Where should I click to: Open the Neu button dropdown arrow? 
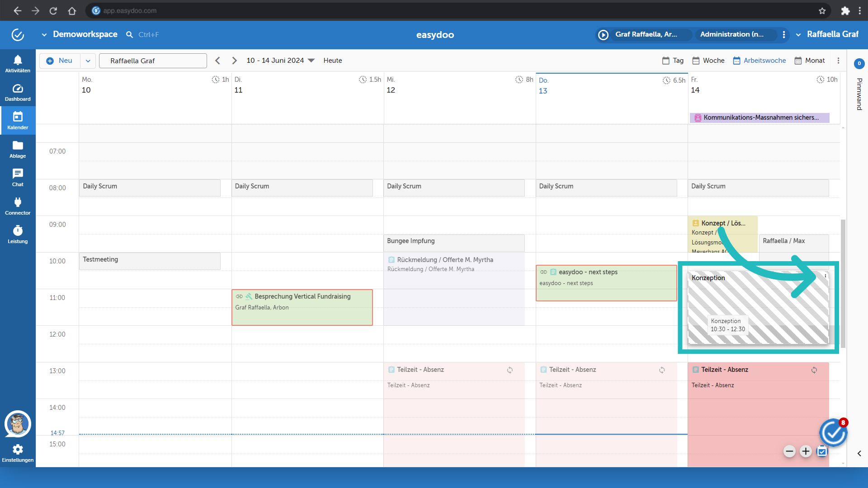pyautogui.click(x=88, y=61)
